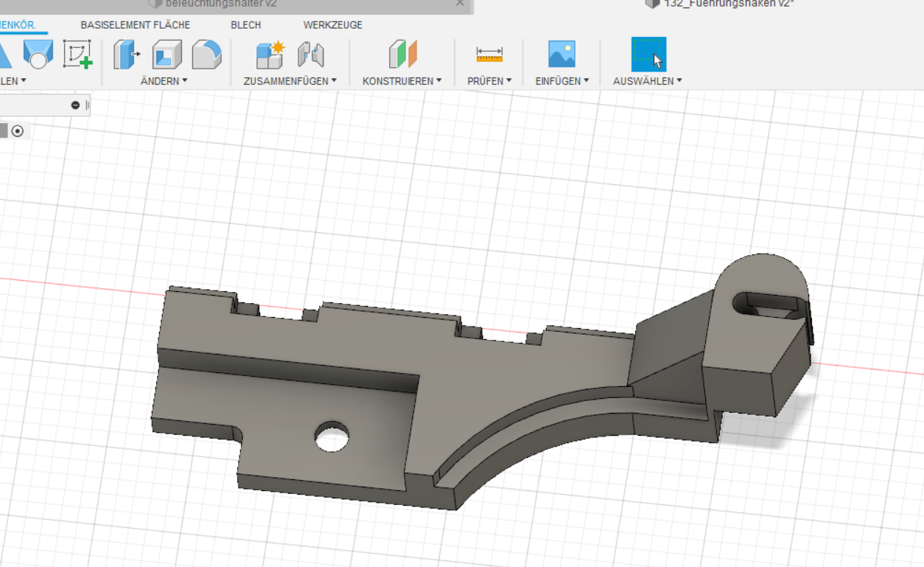Click the Hole tool icon

click(37, 55)
